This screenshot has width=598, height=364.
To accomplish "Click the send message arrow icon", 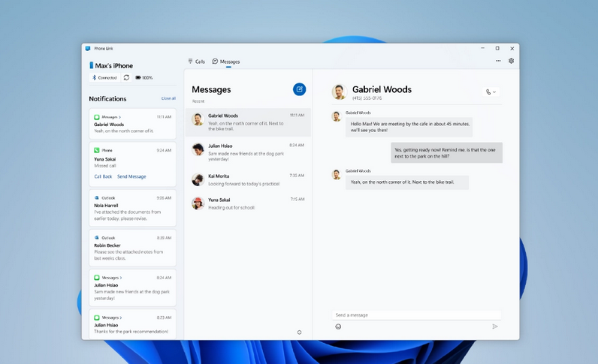I will click(x=494, y=326).
